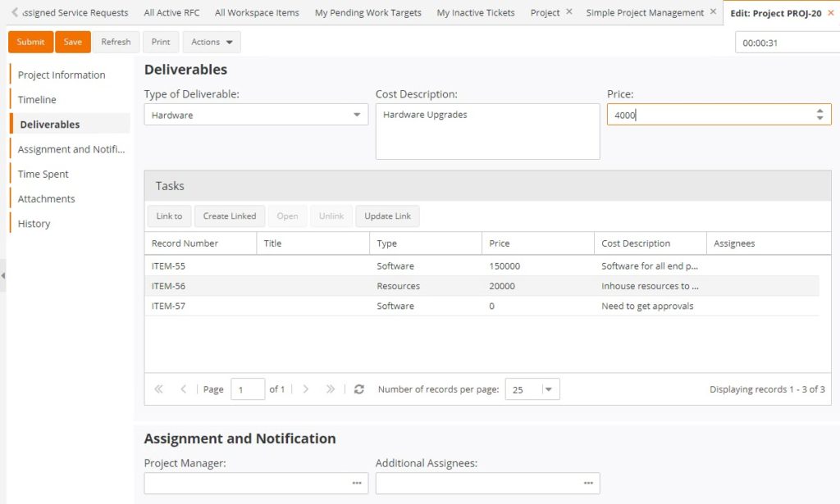Image resolution: width=840 pixels, height=504 pixels.
Task: Open the records per page dropdown
Action: point(548,389)
